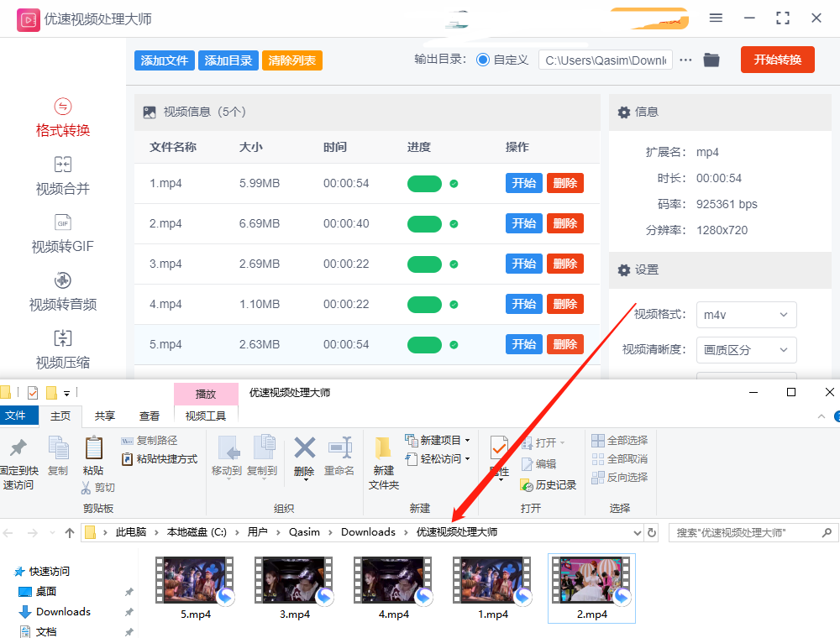This screenshot has height=638, width=840.
Task: Click the 固定到快速访问 pin icon in Explorer
Action: (x=18, y=447)
